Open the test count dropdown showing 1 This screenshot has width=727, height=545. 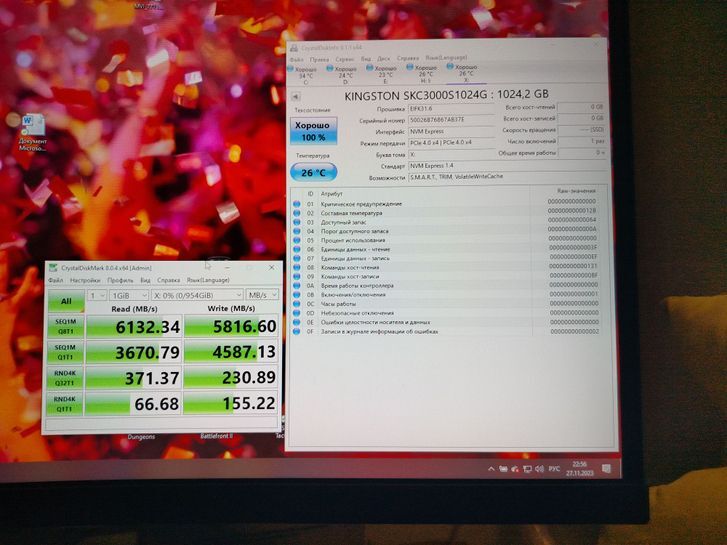(x=97, y=296)
